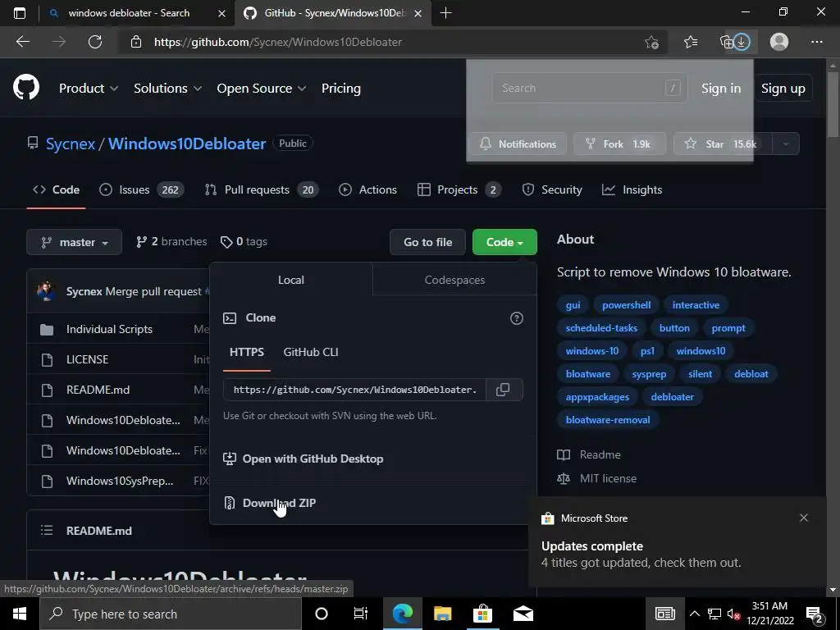Open the Edge Collections icon
This screenshot has width=840, height=630.
click(727, 42)
